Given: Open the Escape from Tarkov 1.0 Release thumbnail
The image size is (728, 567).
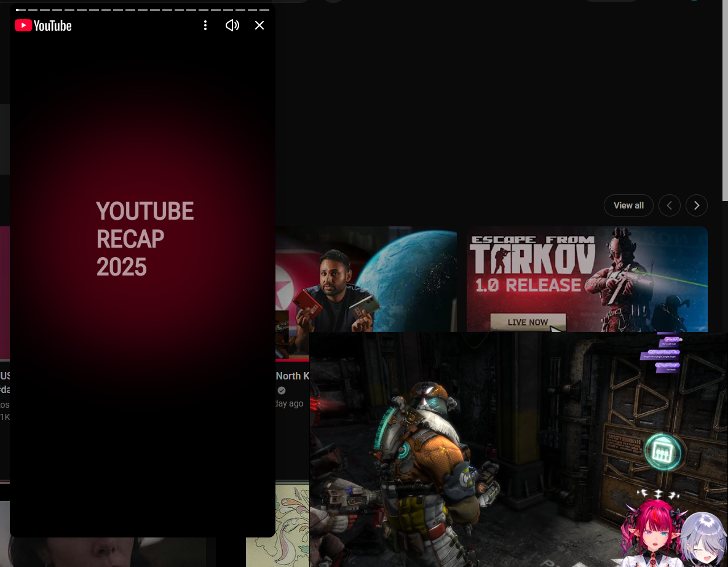Looking at the screenshot, I should (587, 271).
